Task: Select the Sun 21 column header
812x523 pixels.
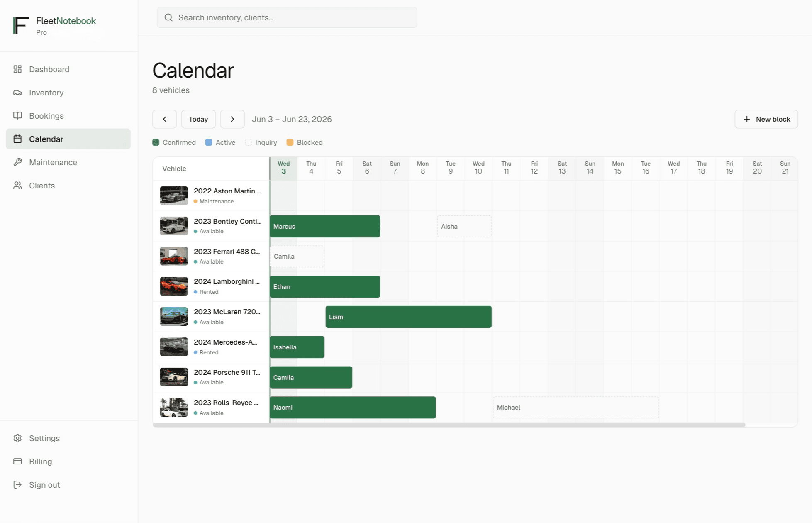Action: (785, 168)
